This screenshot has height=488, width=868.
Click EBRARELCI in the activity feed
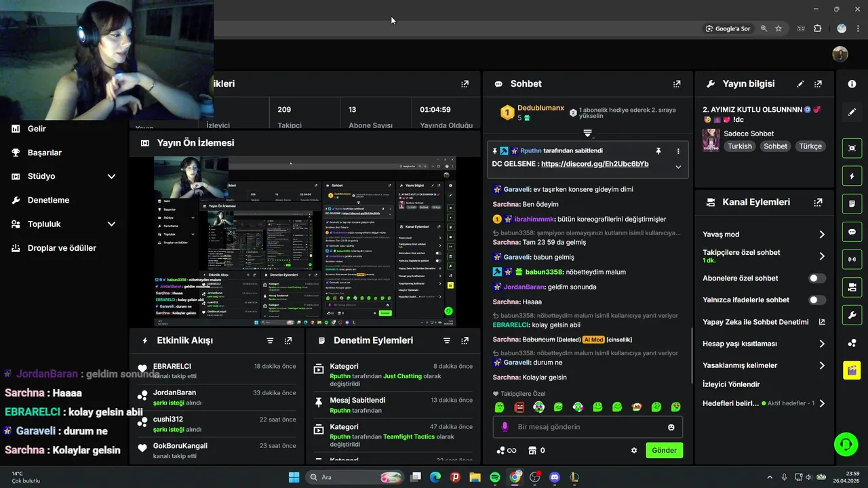click(x=172, y=366)
